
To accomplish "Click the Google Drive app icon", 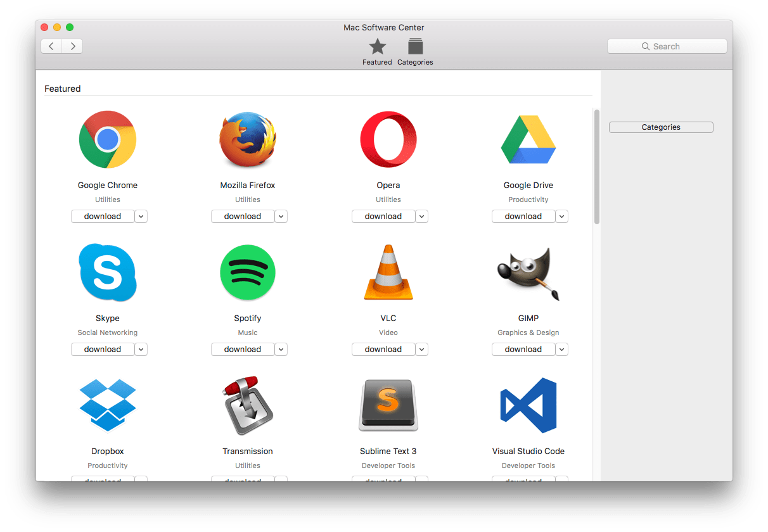I will pos(528,140).
